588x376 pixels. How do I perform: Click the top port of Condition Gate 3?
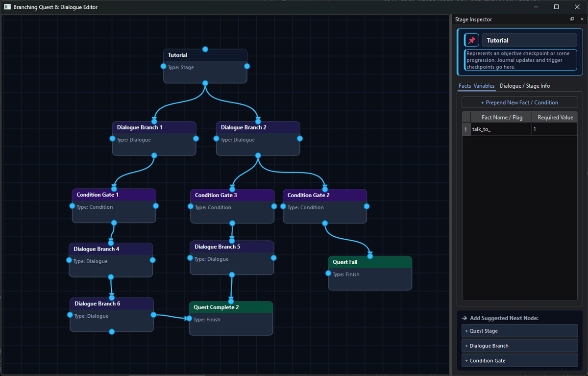click(x=232, y=189)
